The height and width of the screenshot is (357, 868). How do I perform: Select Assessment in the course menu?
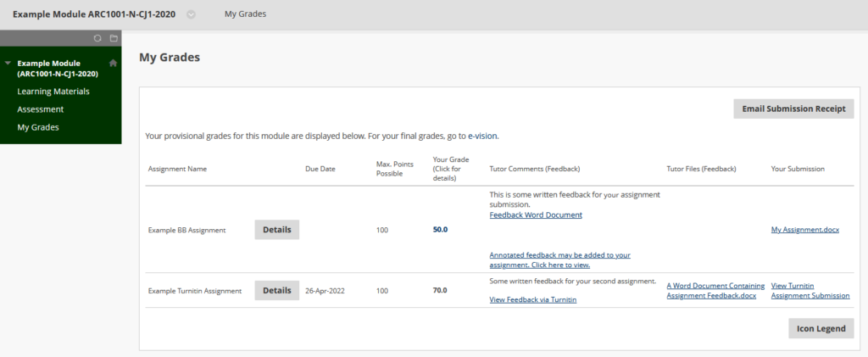[41, 109]
